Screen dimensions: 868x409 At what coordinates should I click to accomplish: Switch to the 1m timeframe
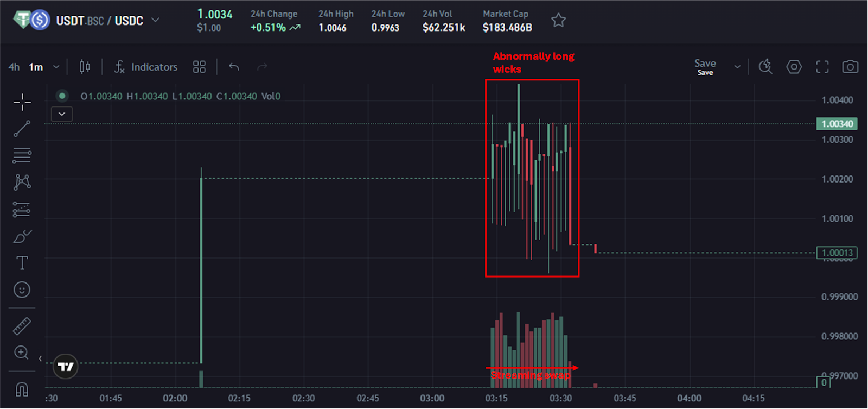point(36,67)
